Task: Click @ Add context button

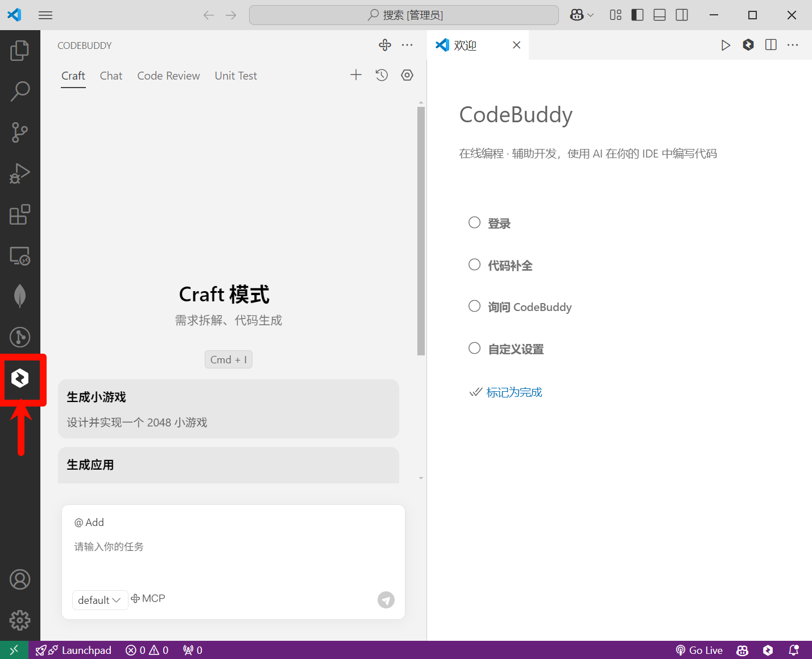Action: (89, 523)
